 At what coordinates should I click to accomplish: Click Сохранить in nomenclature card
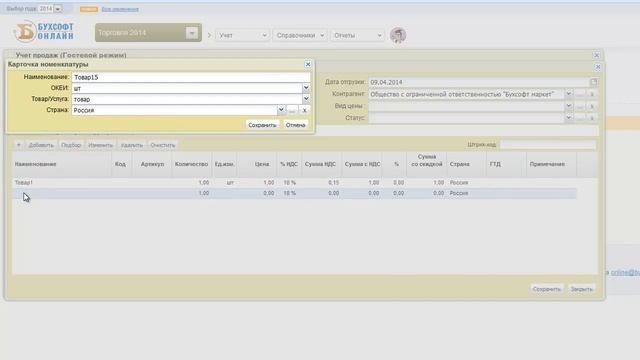click(262, 125)
